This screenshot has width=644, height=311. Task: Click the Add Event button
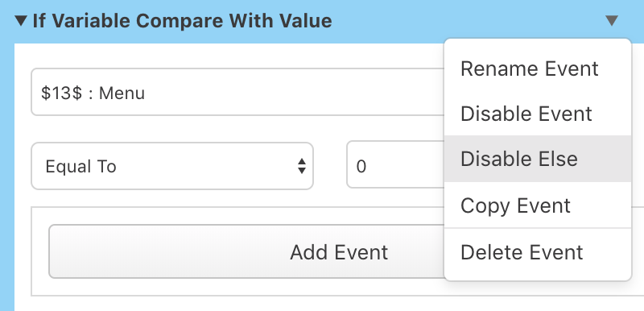click(x=246, y=251)
